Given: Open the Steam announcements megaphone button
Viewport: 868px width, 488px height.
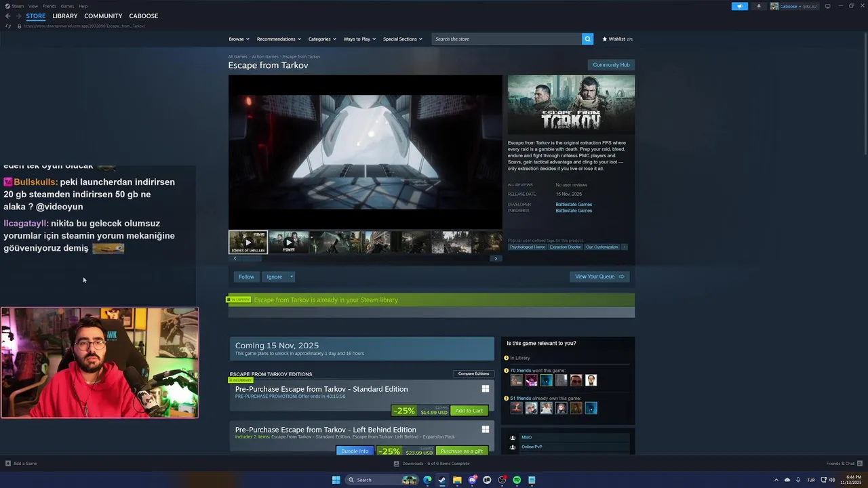Looking at the screenshot, I should pyautogui.click(x=740, y=6).
